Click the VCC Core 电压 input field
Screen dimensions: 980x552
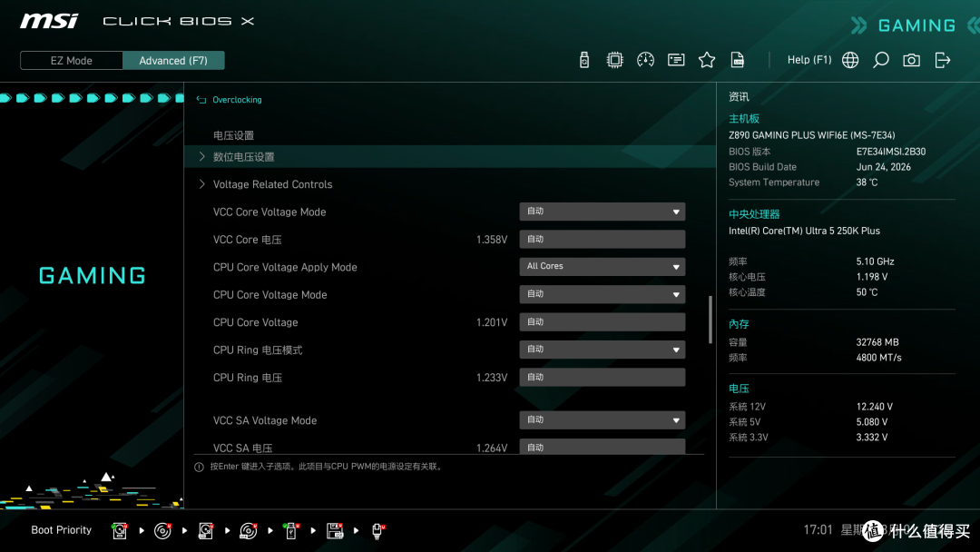(602, 240)
